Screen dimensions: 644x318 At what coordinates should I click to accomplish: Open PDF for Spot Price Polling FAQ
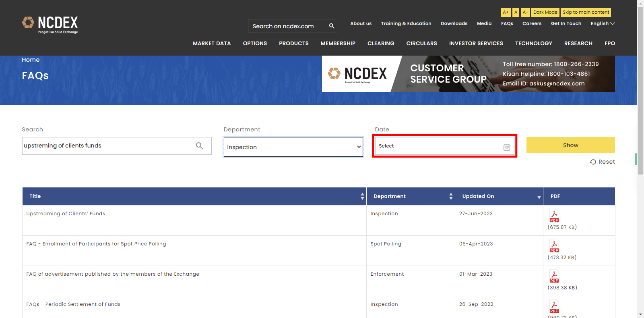coord(554,246)
